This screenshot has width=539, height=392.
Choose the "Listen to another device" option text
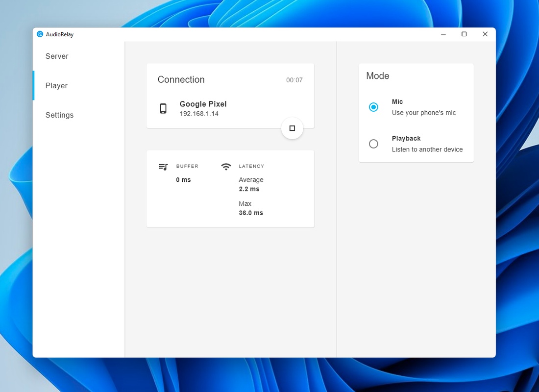427,149
